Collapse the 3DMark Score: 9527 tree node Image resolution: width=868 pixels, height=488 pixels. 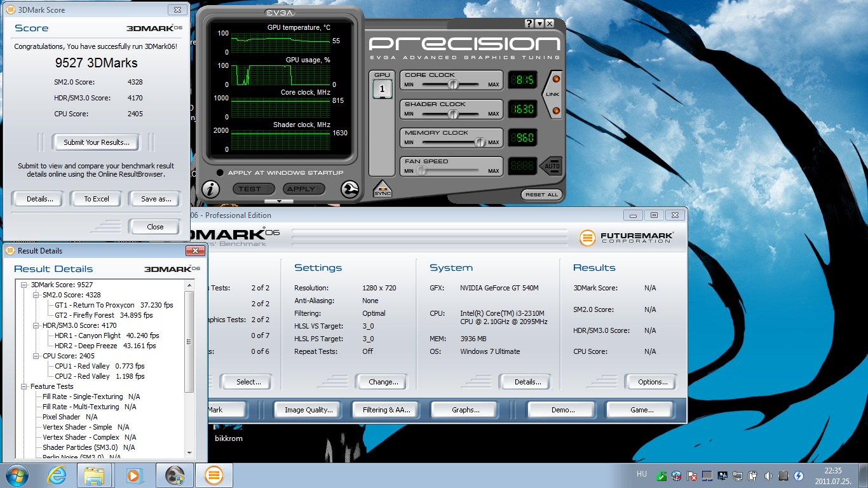pos(24,285)
